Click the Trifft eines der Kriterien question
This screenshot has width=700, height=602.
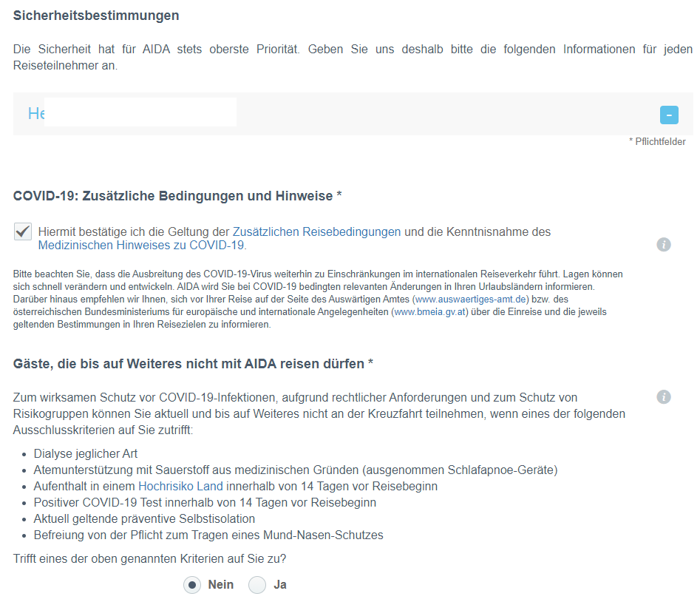tap(150, 559)
